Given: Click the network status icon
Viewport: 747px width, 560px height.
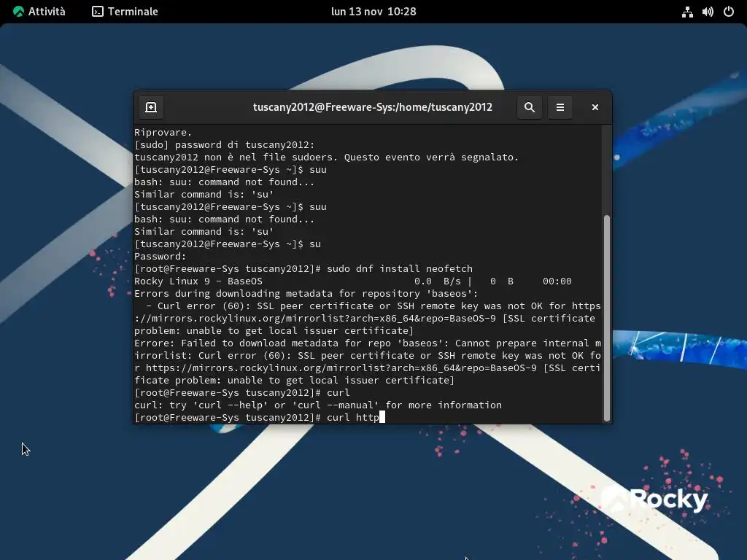Looking at the screenshot, I should pyautogui.click(x=687, y=12).
